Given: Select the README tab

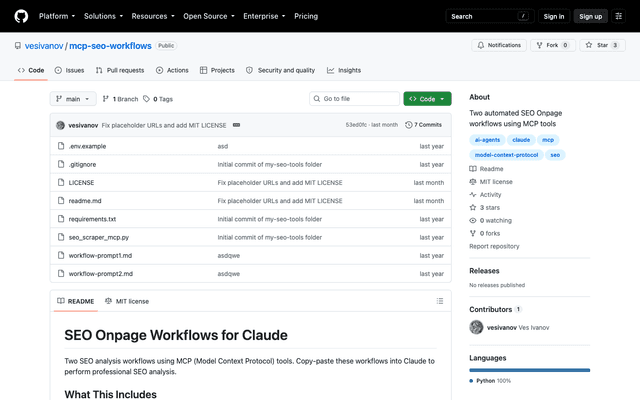Looking at the screenshot, I should click(x=76, y=301).
